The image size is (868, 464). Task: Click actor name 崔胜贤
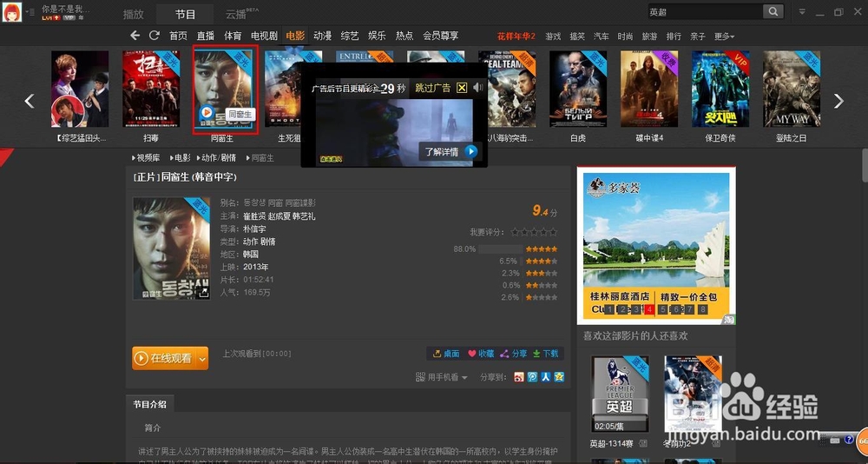click(254, 216)
